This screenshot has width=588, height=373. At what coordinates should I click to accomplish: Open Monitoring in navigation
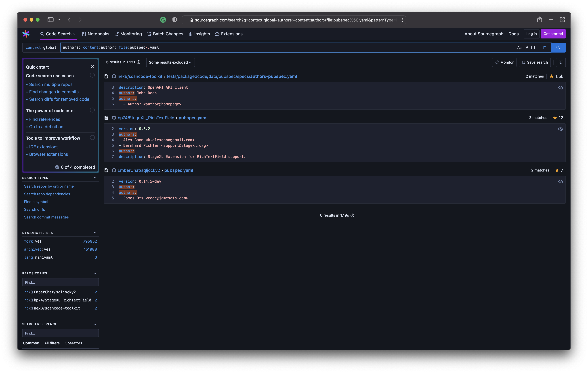(x=128, y=34)
